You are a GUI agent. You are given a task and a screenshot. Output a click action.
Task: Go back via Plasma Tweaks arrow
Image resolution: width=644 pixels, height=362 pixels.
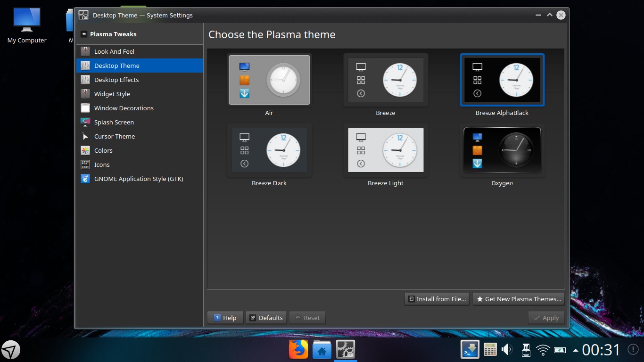[84, 34]
